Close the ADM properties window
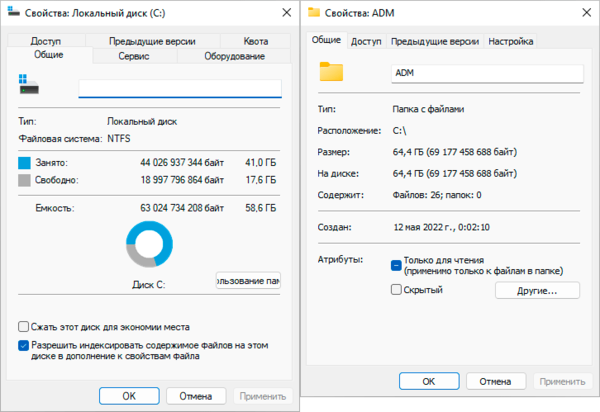 point(587,13)
